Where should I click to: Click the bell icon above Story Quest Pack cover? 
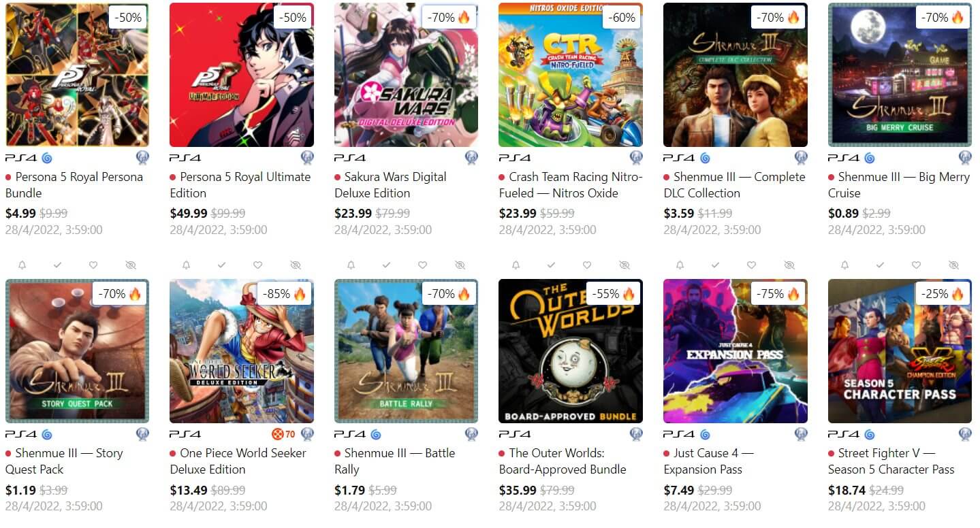[x=22, y=265]
